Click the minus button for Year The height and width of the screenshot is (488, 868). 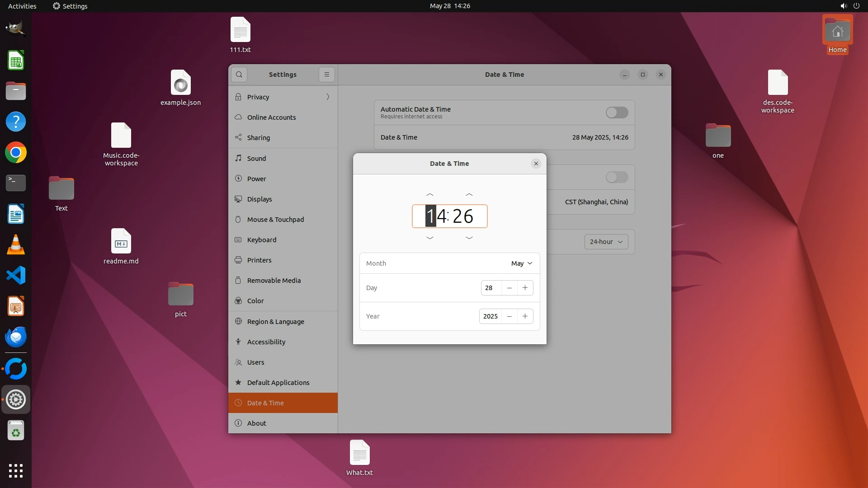tap(509, 316)
